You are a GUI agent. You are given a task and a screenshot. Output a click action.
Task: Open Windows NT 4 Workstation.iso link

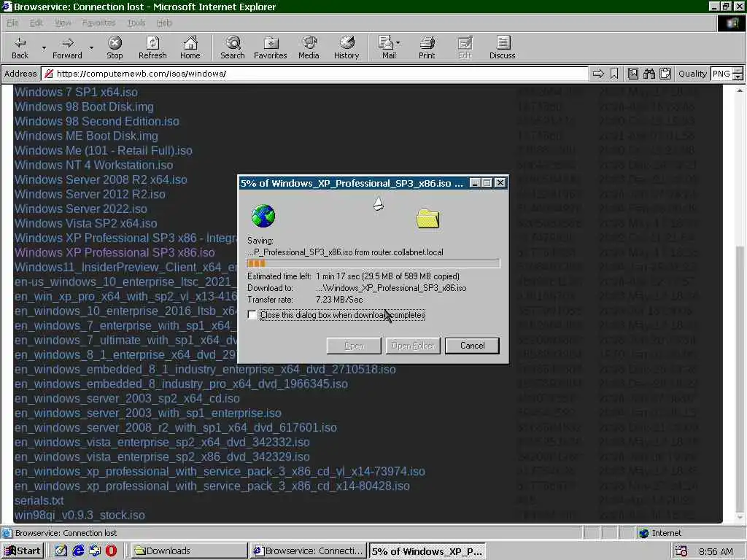pos(94,166)
